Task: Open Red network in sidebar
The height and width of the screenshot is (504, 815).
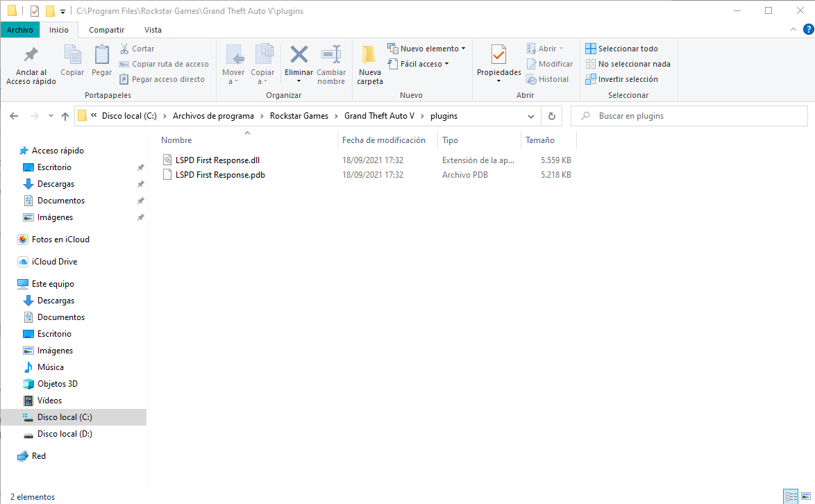Action: click(38, 456)
